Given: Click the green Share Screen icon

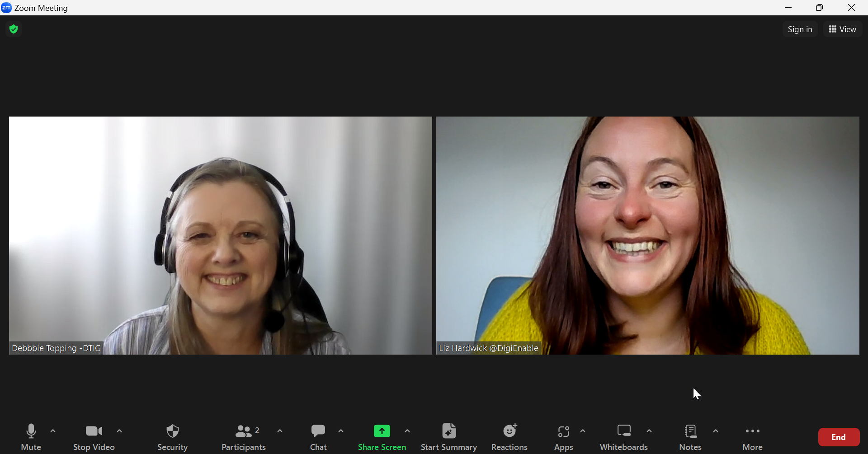Looking at the screenshot, I should click(x=382, y=431).
